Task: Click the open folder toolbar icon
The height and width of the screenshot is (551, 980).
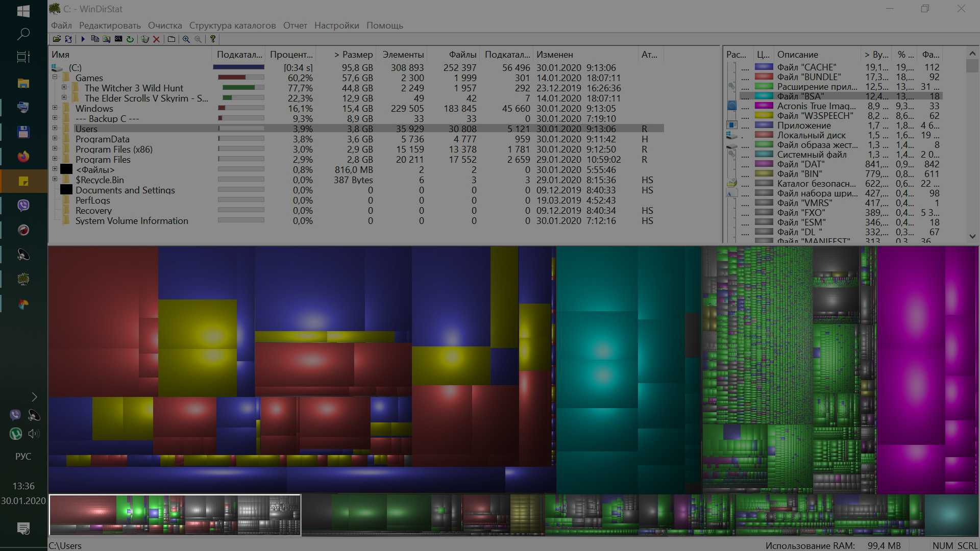Action: point(57,39)
